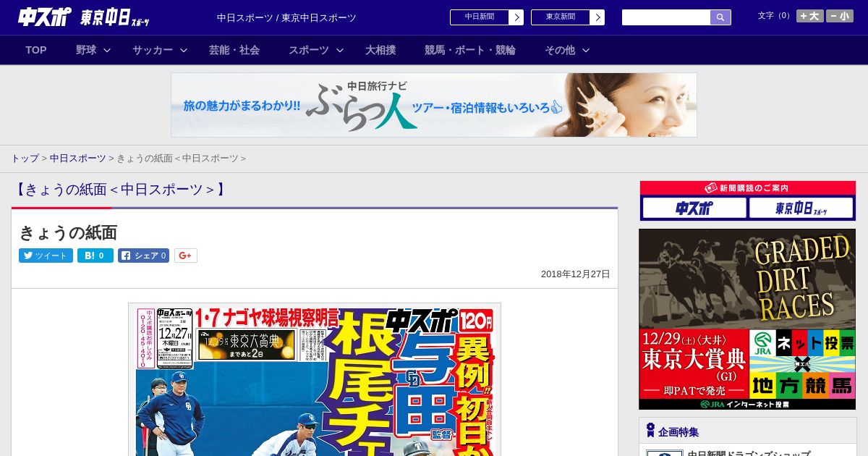This screenshot has width=868, height=456.
Task: Expand the その他 dropdown chevron
Action: click(586, 50)
